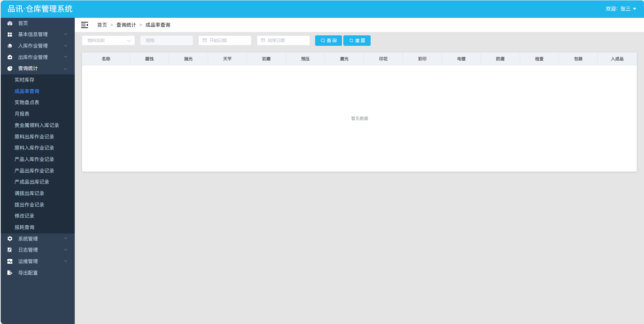
Task: Expand the 入库作业管理 menu chevron
Action: (66, 46)
